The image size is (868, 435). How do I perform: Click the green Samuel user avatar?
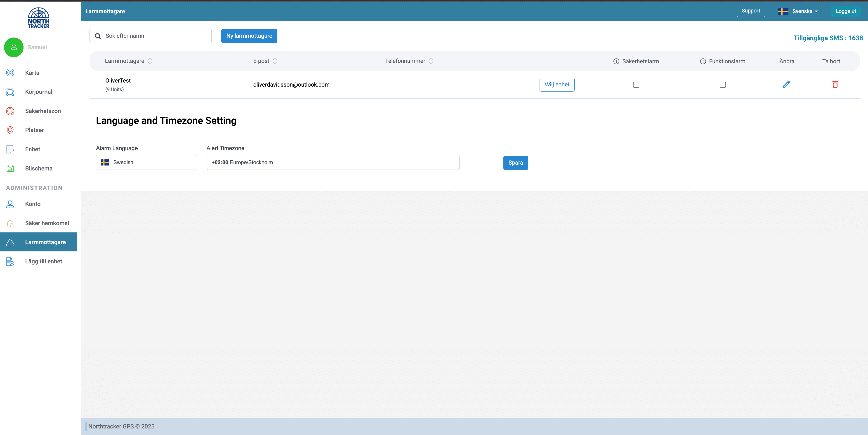click(14, 47)
